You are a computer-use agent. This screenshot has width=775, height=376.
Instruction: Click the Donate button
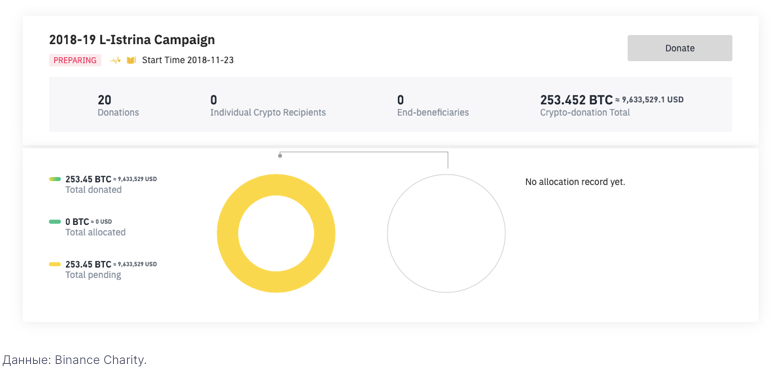point(680,48)
